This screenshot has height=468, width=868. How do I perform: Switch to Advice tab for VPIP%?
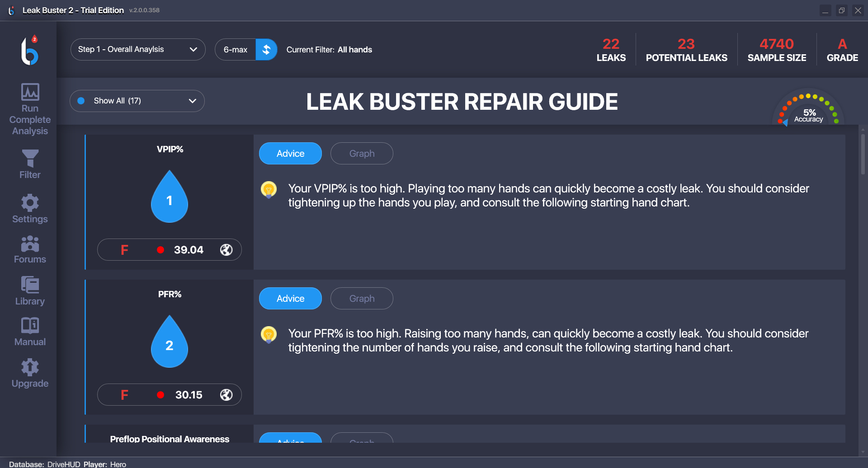coord(290,154)
